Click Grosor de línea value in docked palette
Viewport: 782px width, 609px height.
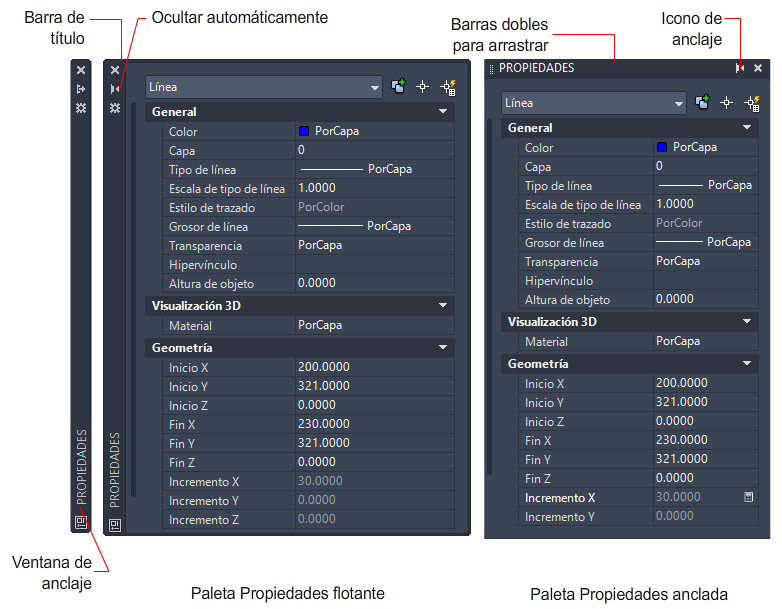coord(706,242)
